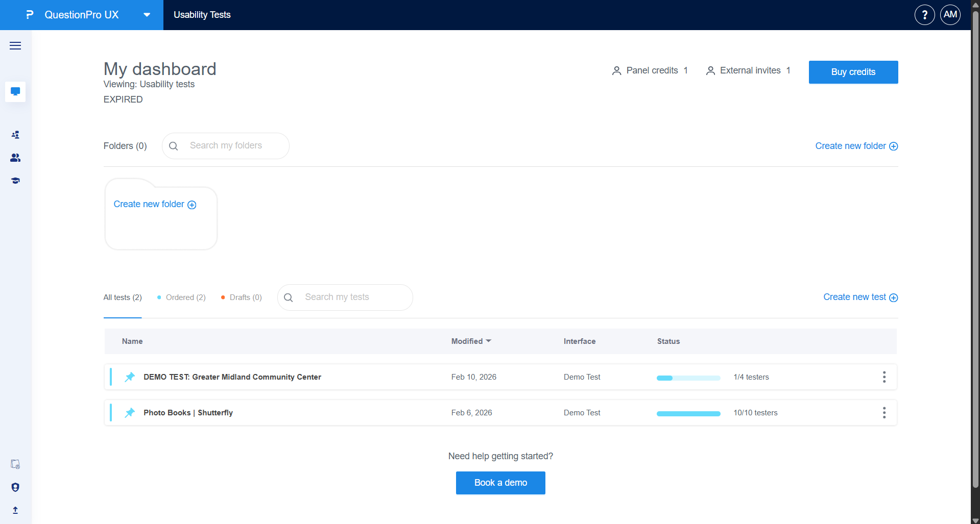The width and height of the screenshot is (980, 524).
Task: Toggle pin on DEMO TEST Greater Midland
Action: tap(130, 377)
